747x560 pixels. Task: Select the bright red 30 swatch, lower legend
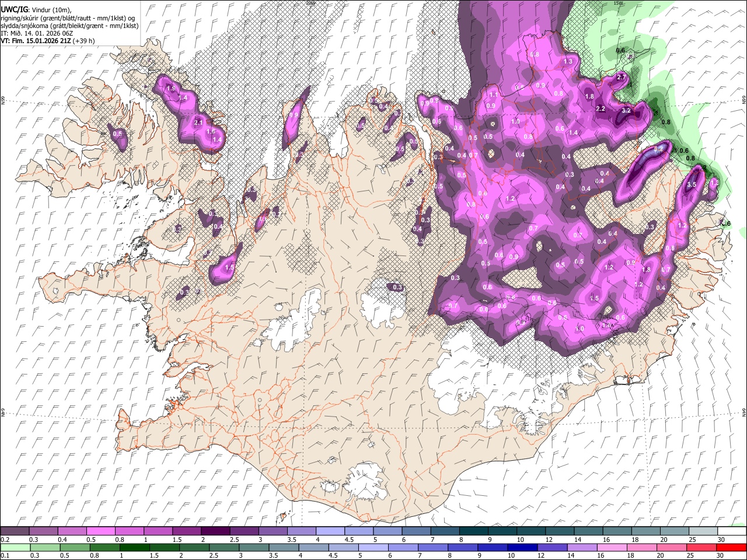732,548
